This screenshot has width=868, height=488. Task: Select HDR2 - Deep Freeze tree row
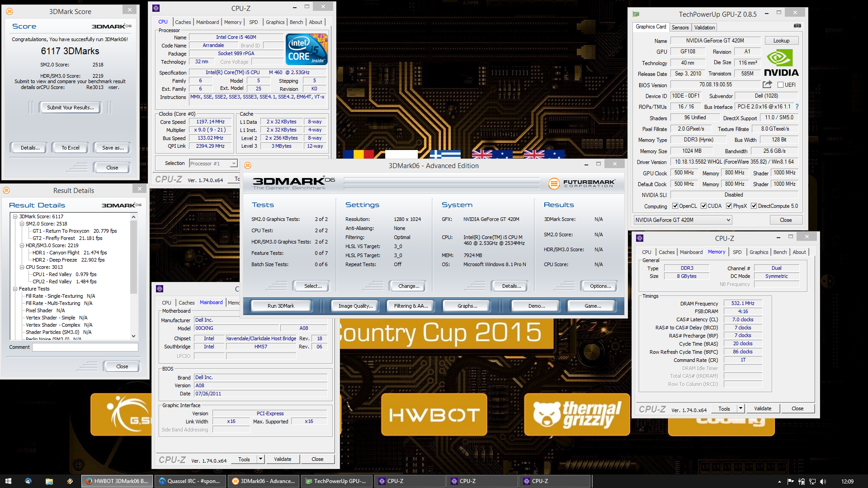click(68, 260)
